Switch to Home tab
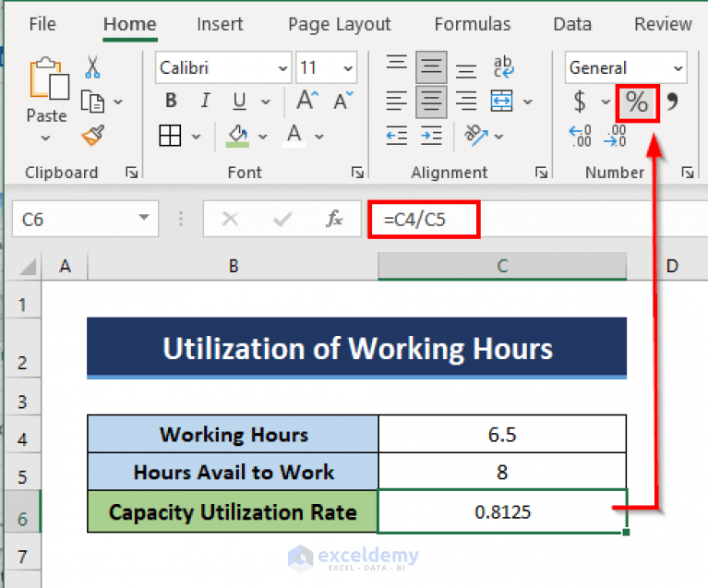This screenshot has width=708, height=588. click(129, 24)
